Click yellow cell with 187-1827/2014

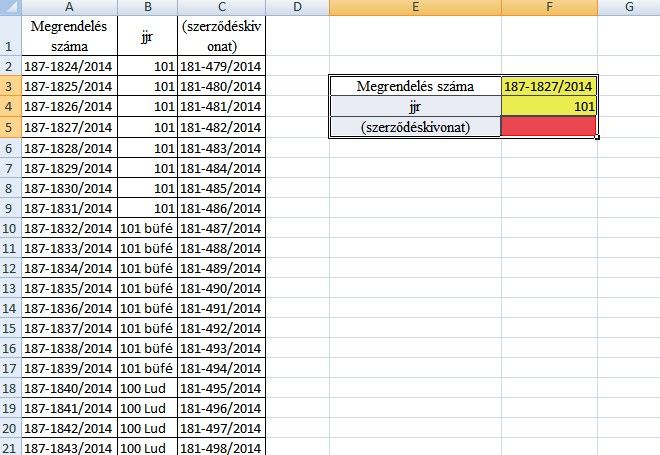[549, 86]
